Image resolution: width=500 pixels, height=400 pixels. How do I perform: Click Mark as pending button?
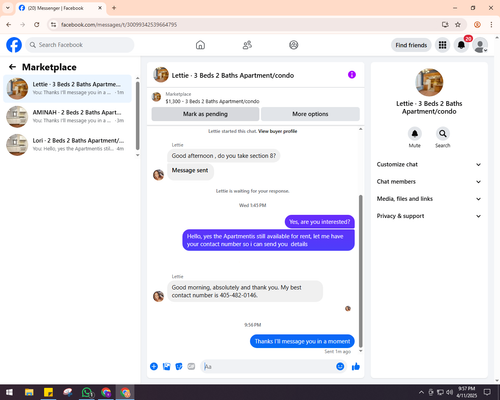point(205,114)
